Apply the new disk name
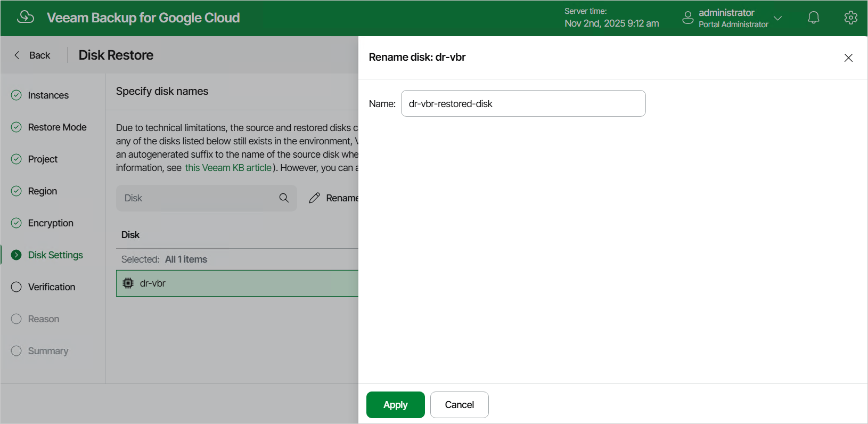868x424 pixels. point(396,405)
